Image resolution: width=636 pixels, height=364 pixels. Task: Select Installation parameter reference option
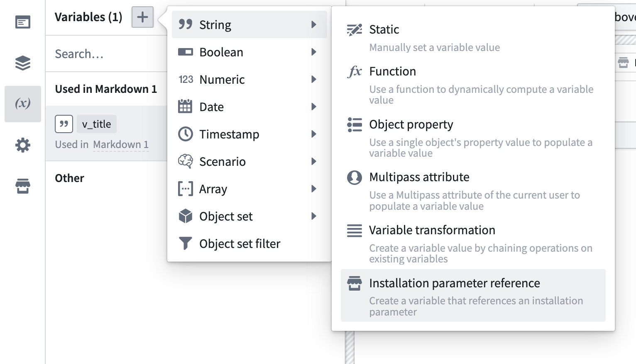[473, 296]
